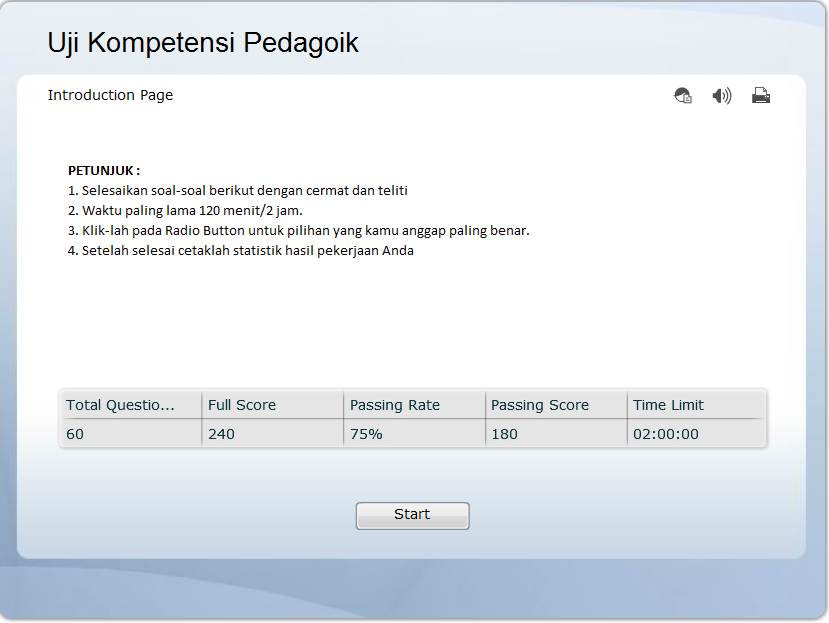Start the quiz with the Start button

[x=412, y=515]
